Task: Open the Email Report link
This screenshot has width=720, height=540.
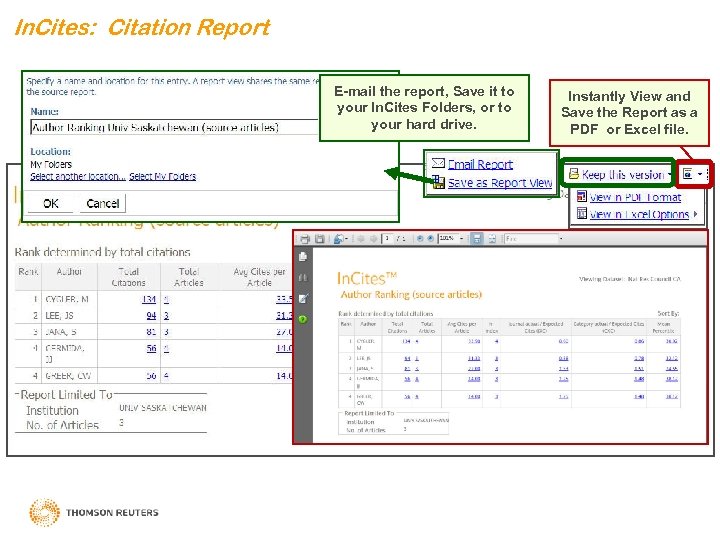Action: pyautogui.click(x=480, y=164)
